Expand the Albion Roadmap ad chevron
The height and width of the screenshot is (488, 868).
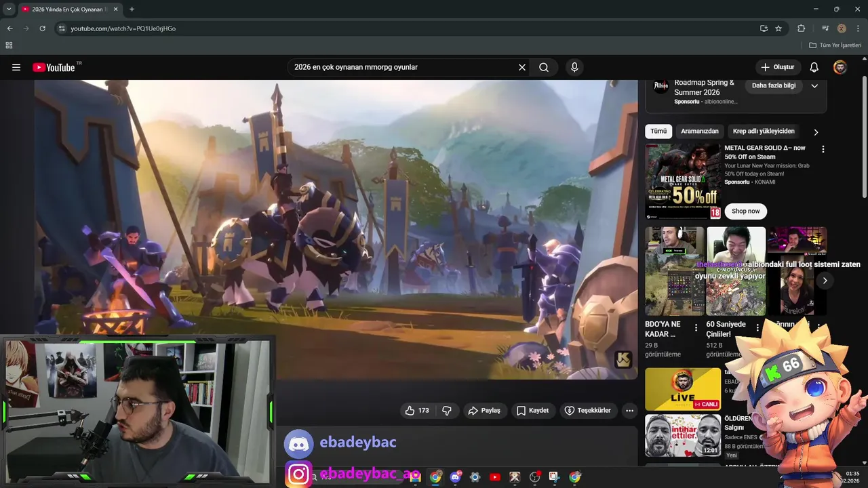[814, 86]
